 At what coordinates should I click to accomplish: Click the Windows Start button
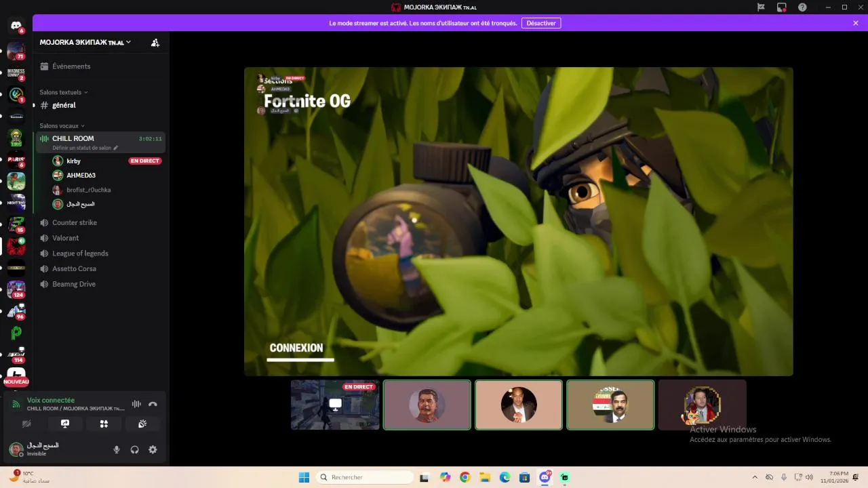(304, 477)
